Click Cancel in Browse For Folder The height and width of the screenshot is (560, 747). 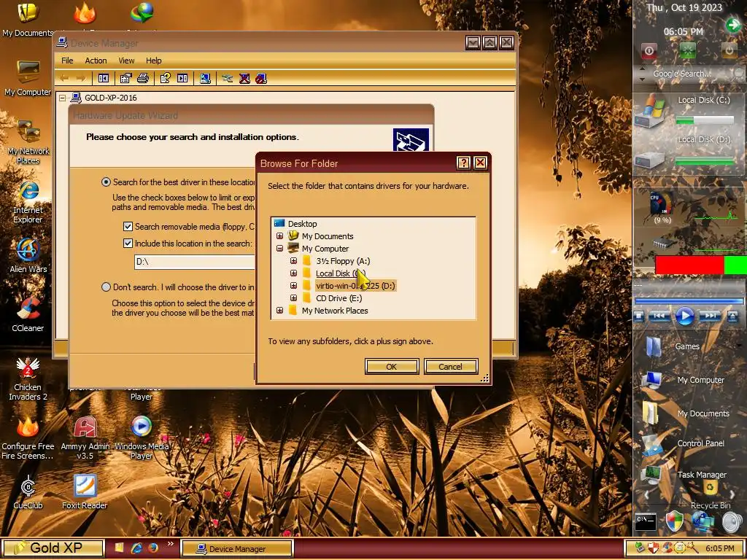(450, 367)
